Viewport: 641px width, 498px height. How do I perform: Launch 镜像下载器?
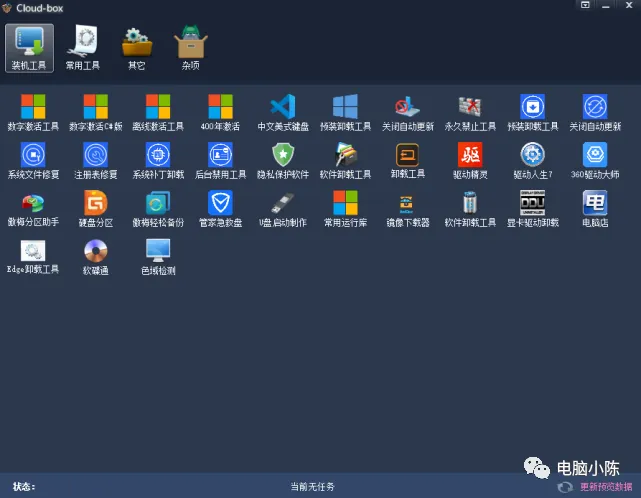(408, 209)
